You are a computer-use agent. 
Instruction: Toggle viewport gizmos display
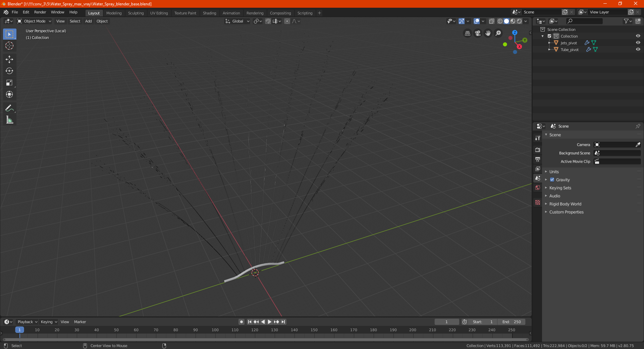462,21
